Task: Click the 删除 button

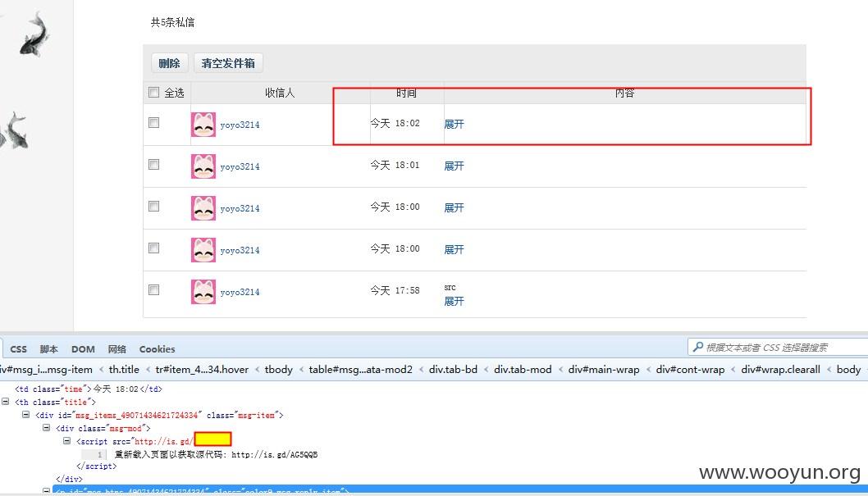Action: pos(169,63)
